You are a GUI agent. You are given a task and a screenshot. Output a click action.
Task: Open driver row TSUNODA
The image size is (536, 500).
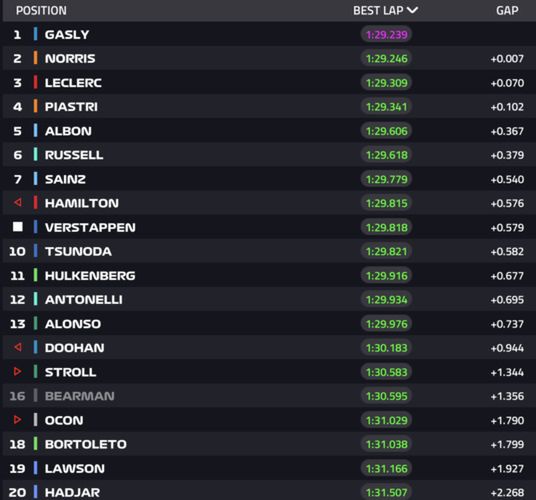pos(269,251)
